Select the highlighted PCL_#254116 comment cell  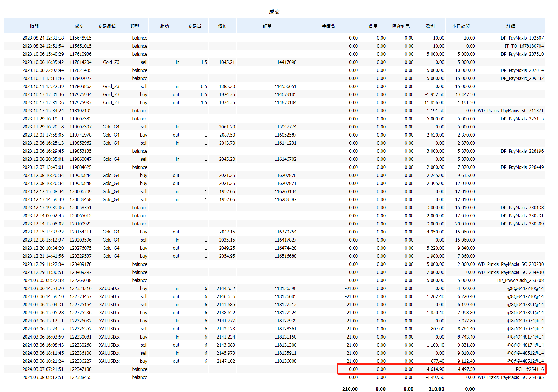[x=529, y=369]
